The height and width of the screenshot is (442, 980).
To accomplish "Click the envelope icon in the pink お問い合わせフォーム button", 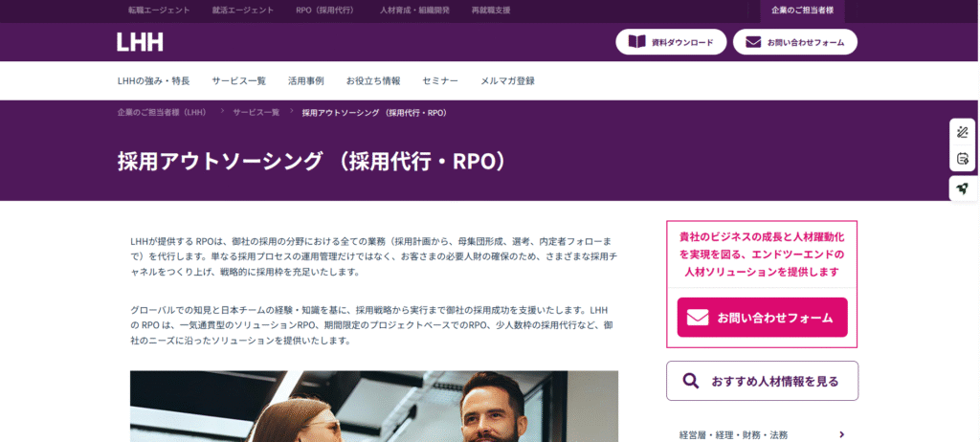I will click(697, 318).
